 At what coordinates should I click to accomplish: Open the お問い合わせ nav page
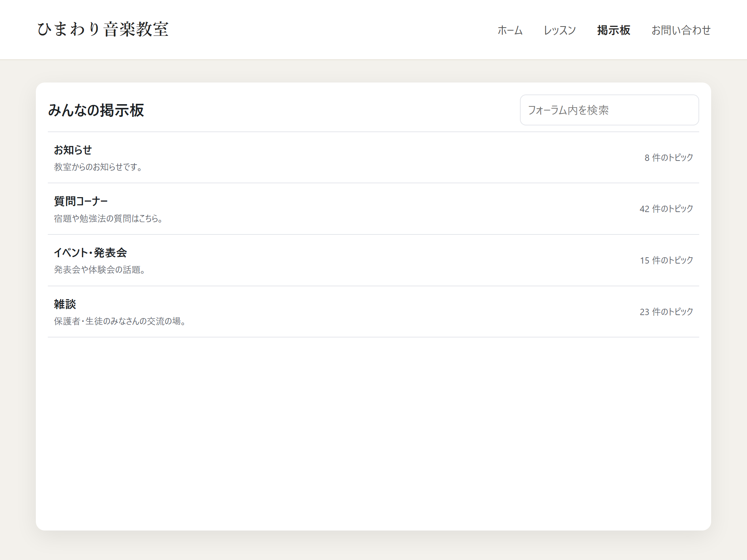(681, 30)
